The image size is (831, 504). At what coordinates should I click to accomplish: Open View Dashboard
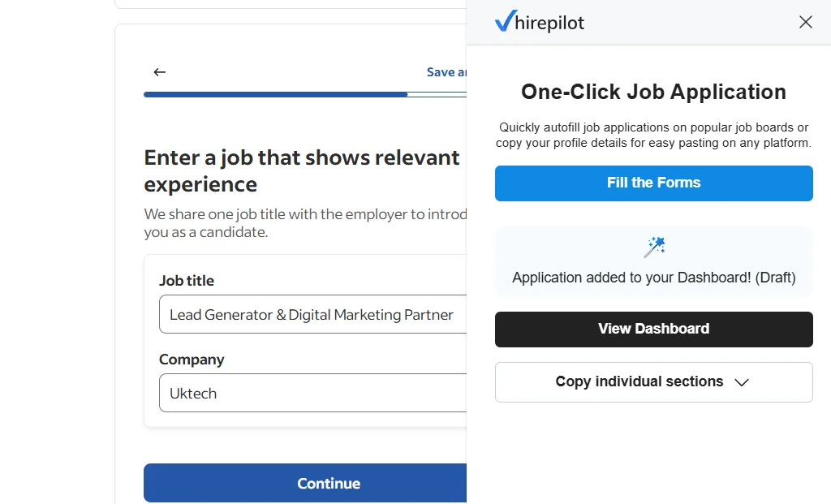pos(653,329)
